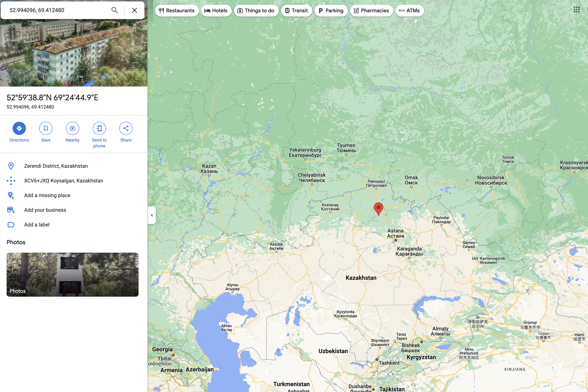Filter map by Restaurants

pyautogui.click(x=177, y=11)
